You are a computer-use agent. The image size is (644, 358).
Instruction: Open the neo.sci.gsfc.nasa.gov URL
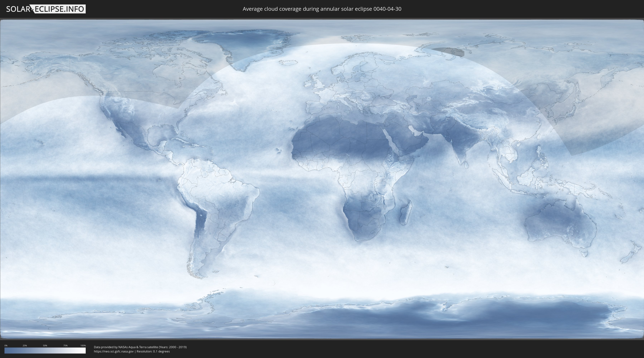tap(113, 351)
